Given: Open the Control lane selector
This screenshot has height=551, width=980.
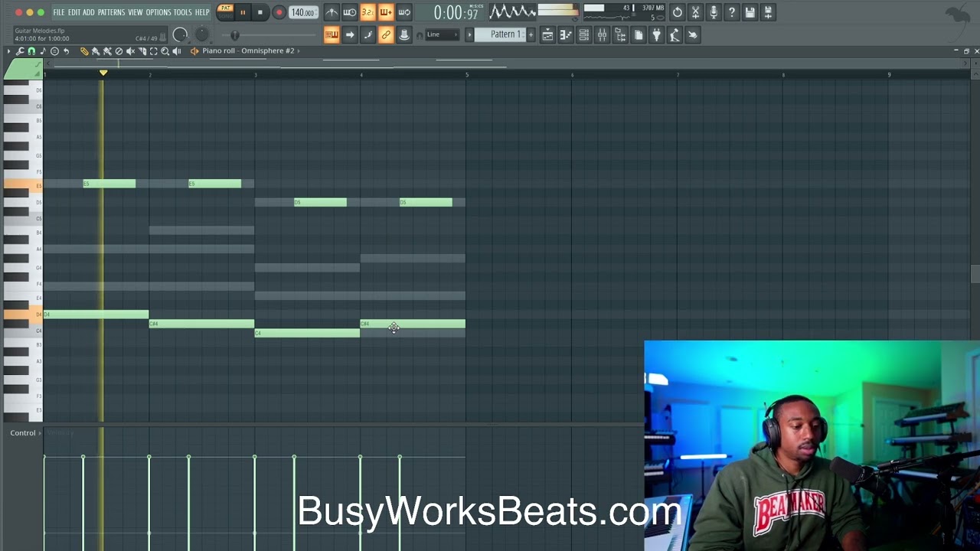Looking at the screenshot, I should click(x=25, y=433).
